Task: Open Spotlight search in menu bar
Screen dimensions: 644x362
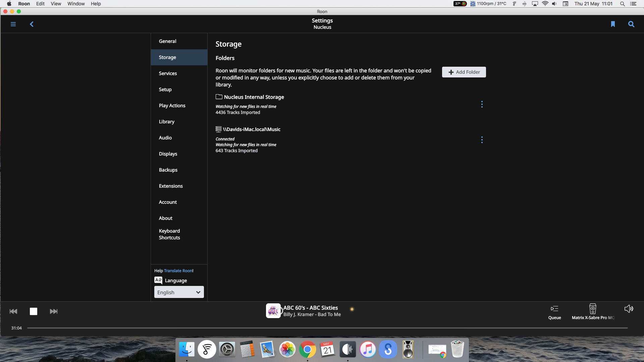Action: 622,4
